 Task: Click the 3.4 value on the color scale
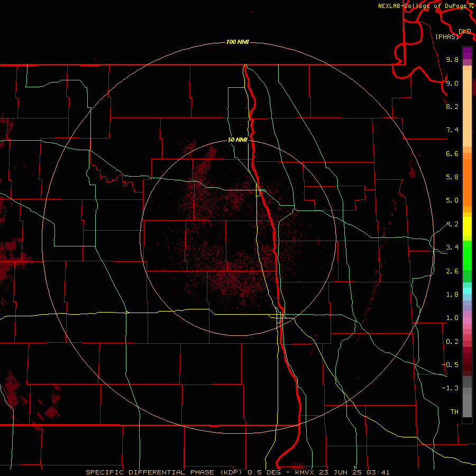coord(452,248)
